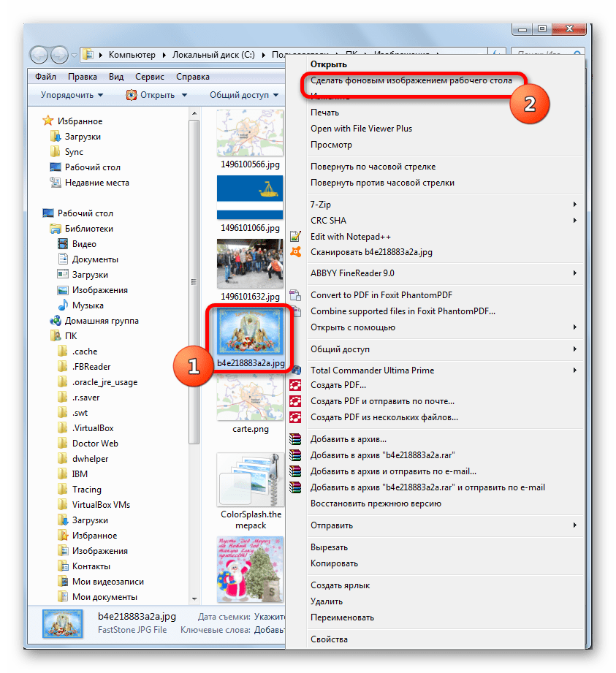Click Компьютер in the address bar breadcrumb
Screen dimensions: 616x673
pyautogui.click(x=132, y=55)
